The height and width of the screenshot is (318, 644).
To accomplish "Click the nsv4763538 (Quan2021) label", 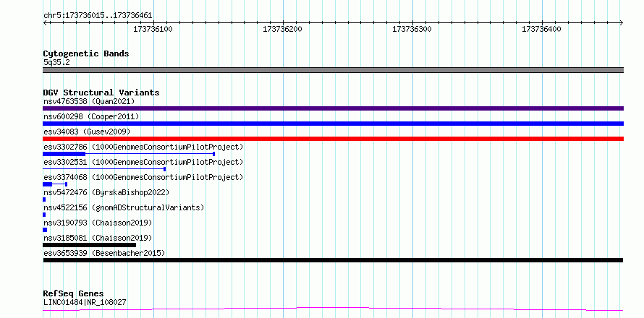I will click(x=89, y=101).
